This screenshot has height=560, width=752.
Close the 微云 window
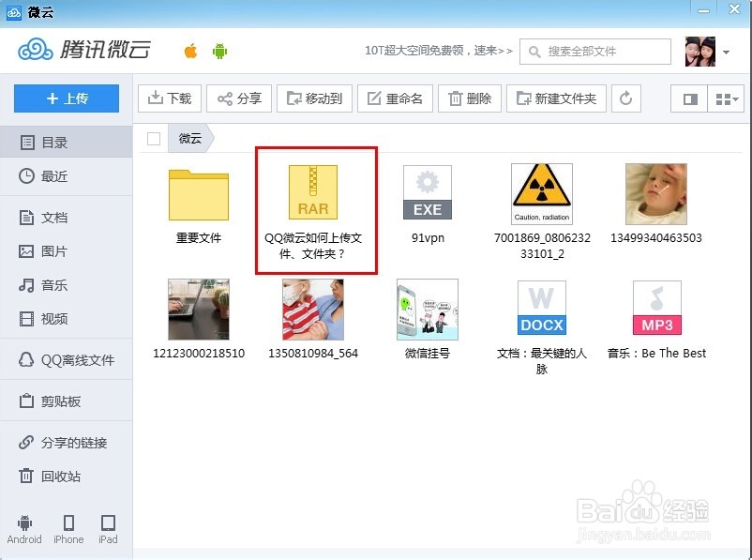pyautogui.click(x=734, y=9)
